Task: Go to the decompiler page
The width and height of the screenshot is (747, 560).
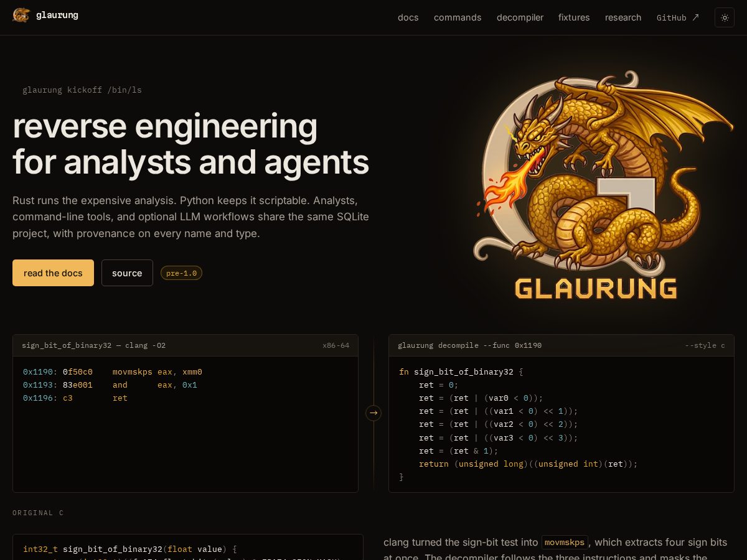Action: pyautogui.click(x=520, y=17)
